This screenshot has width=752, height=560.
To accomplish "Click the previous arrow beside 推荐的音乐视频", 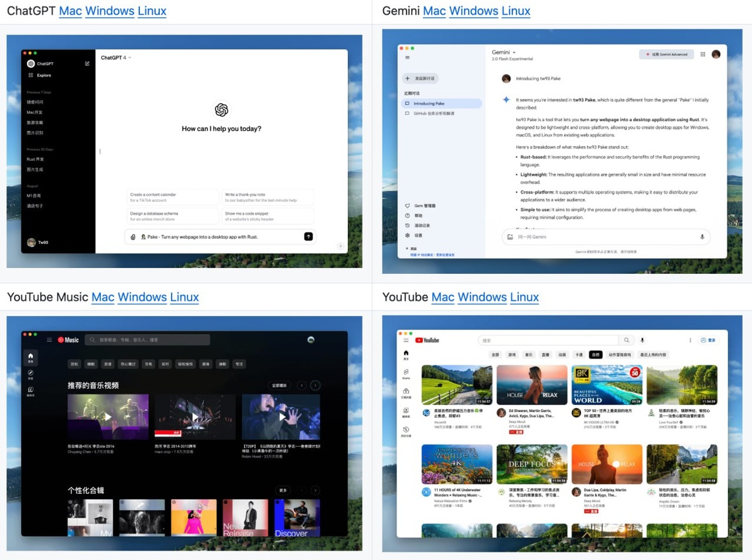I will click(x=301, y=386).
